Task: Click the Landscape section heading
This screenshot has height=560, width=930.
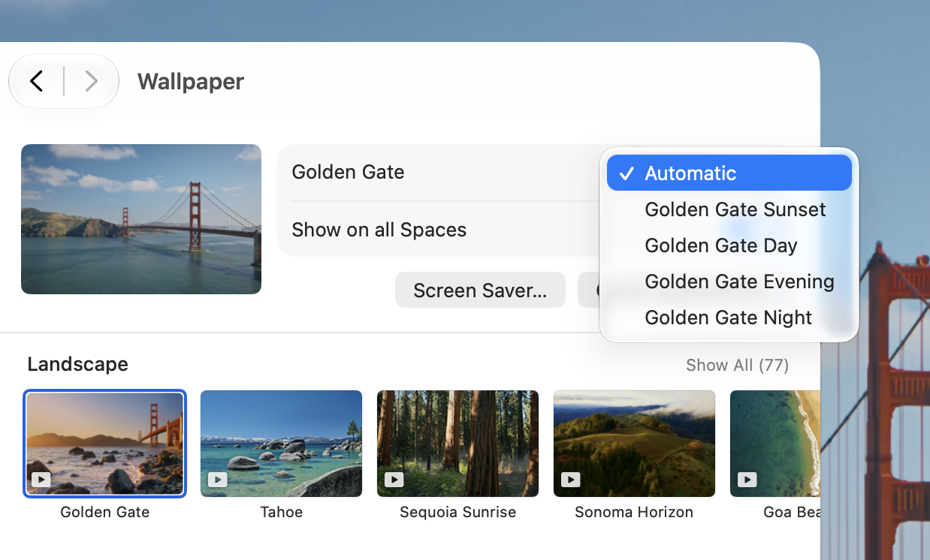Action: click(x=77, y=364)
